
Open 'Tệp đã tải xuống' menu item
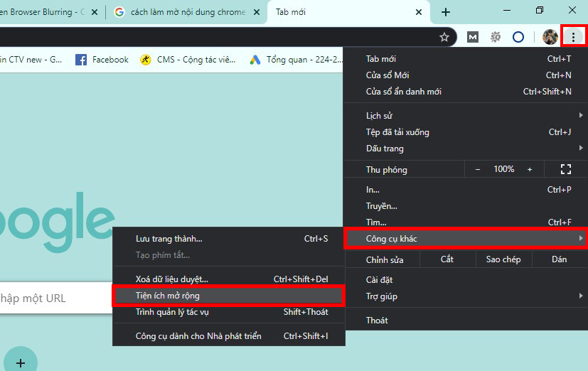(466, 132)
